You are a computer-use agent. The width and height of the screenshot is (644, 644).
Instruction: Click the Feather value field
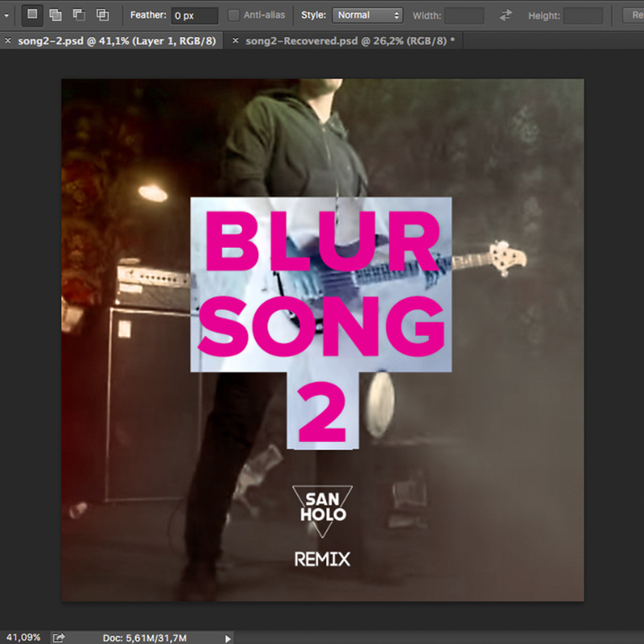click(x=194, y=15)
